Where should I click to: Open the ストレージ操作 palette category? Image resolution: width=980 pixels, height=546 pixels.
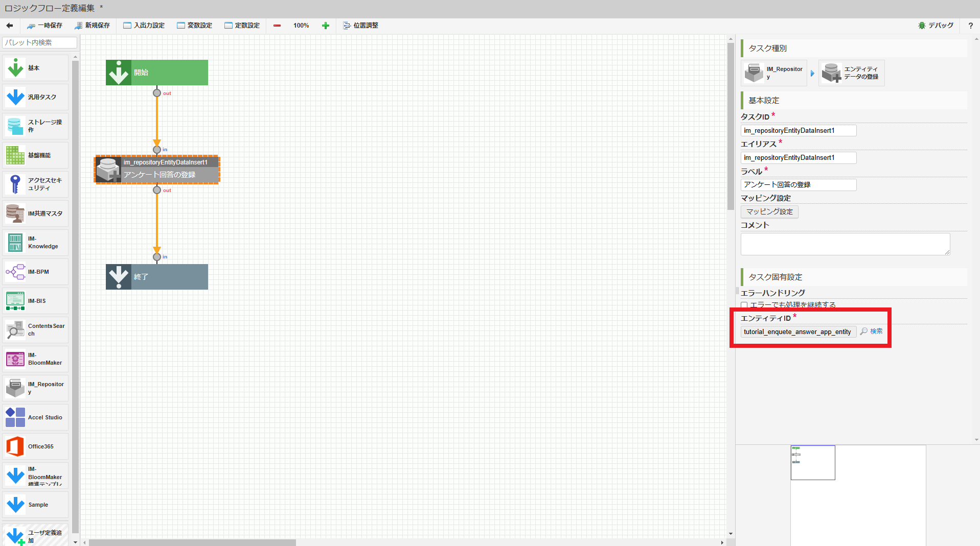tap(35, 126)
